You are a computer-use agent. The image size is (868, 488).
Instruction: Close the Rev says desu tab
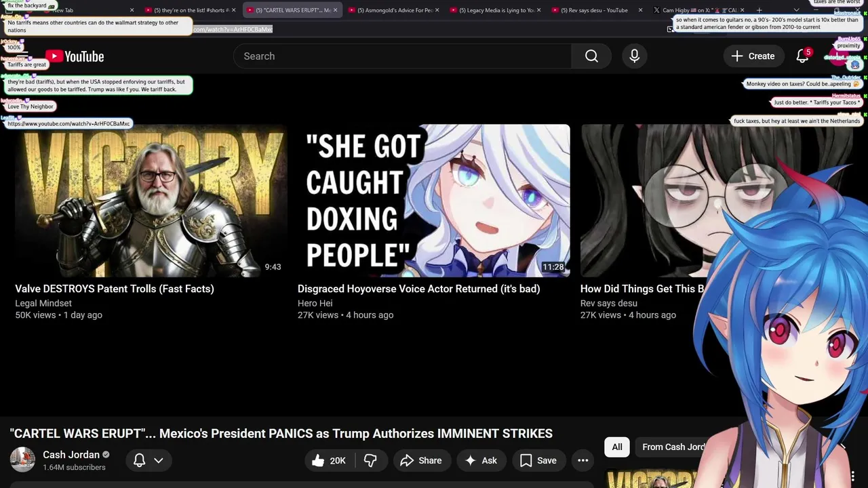point(640,10)
